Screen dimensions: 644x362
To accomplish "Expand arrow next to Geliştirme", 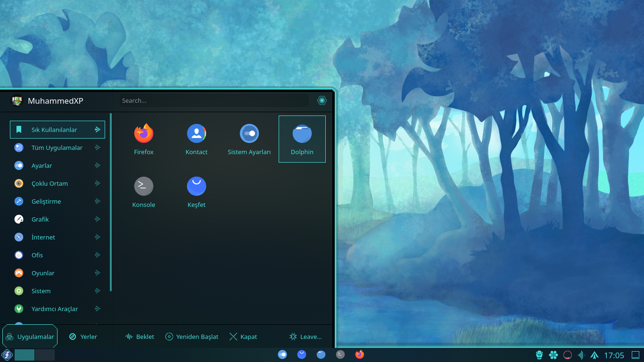I will tap(98, 201).
